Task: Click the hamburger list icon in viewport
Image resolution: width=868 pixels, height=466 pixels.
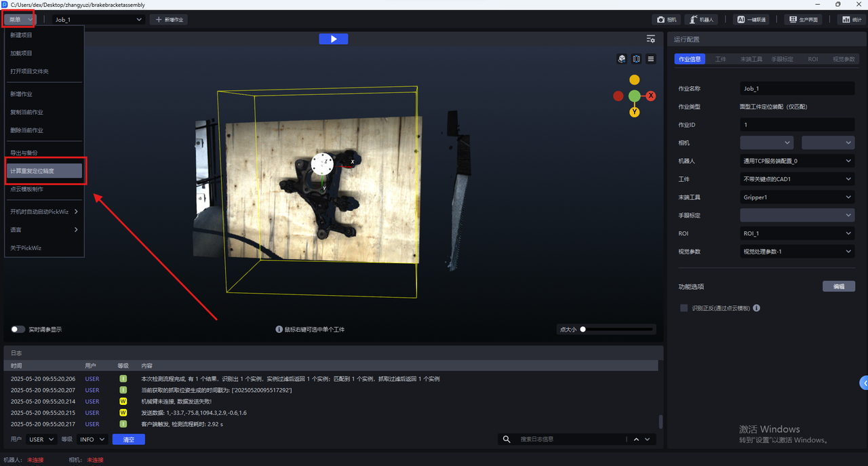Action: (651, 59)
